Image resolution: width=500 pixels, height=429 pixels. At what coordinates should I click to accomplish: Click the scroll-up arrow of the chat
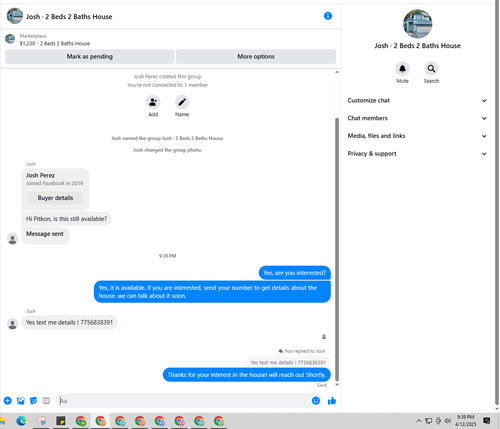pos(337,72)
